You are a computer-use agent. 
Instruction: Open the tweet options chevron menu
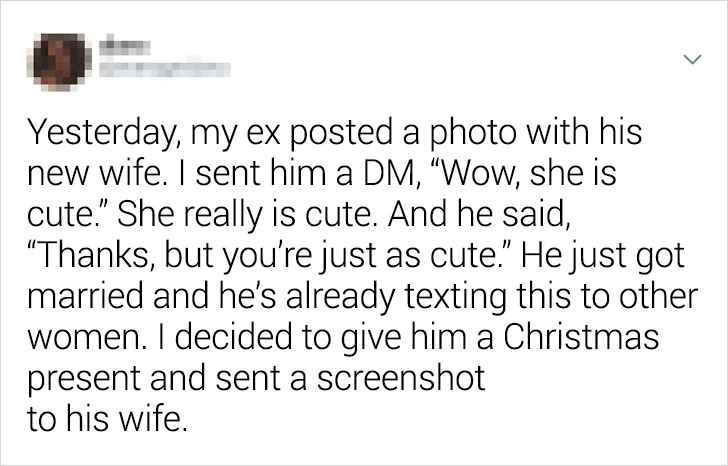click(x=689, y=61)
